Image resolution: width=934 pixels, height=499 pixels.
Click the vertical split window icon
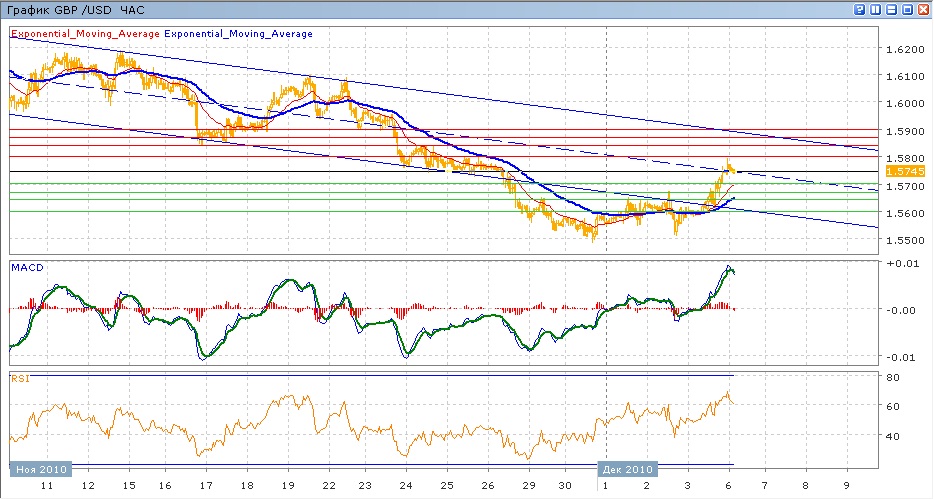click(x=875, y=9)
